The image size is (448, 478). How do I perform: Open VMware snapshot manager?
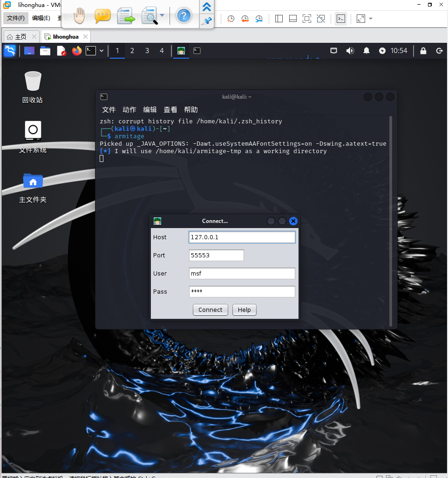259,19
